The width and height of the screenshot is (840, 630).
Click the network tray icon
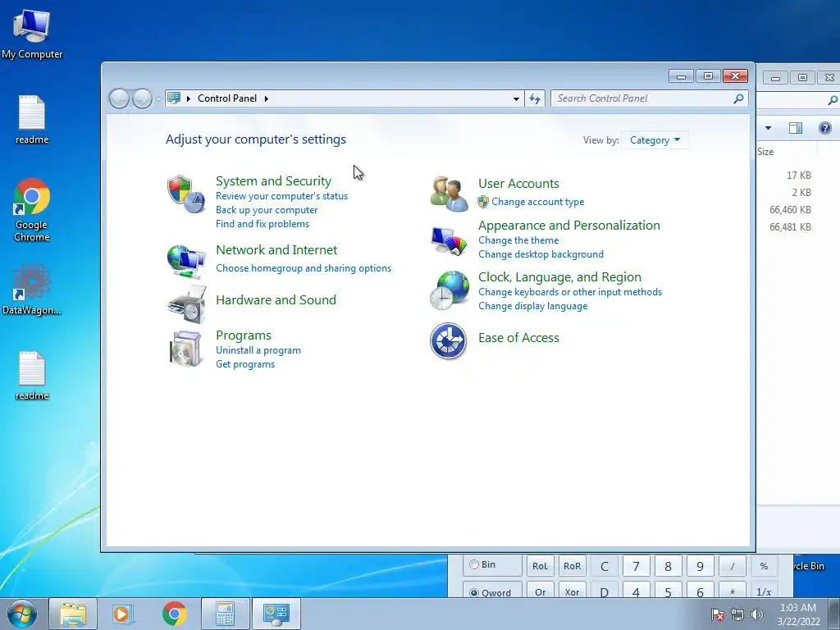[737, 614]
